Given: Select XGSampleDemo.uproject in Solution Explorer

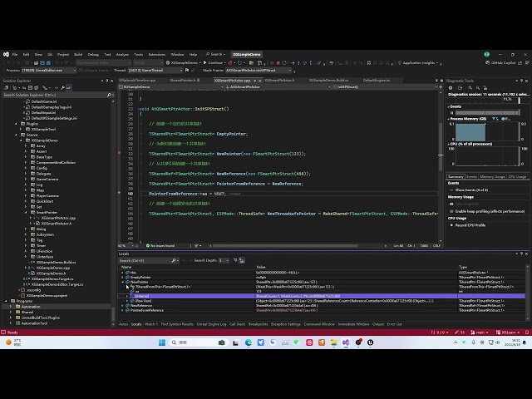Looking at the screenshot, I should point(47,296).
